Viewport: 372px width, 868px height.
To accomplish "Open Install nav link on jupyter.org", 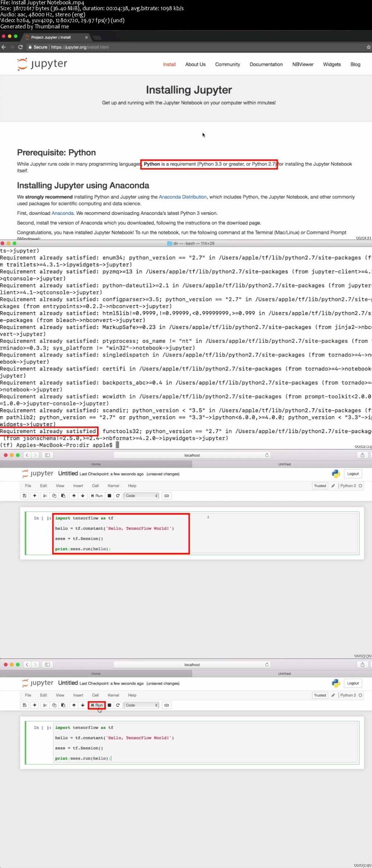I will coord(169,64).
